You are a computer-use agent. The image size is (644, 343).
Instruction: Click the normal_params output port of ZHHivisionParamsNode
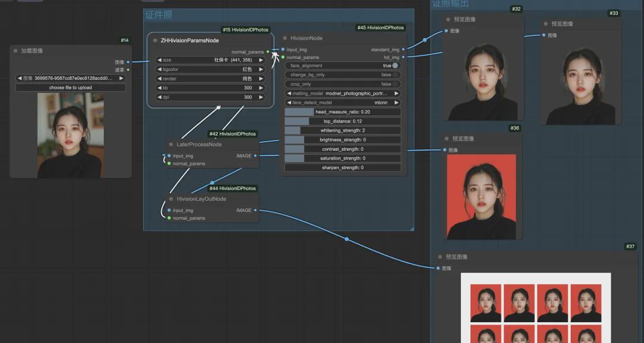[268, 52]
